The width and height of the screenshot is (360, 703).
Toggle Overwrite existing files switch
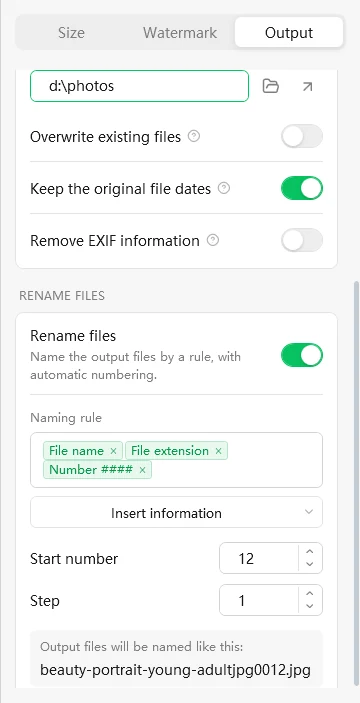(302, 136)
